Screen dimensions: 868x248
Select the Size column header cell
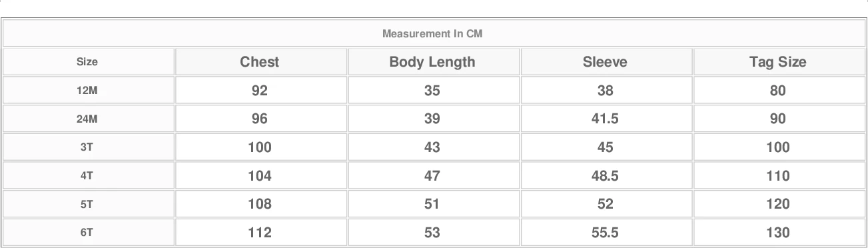click(x=87, y=62)
